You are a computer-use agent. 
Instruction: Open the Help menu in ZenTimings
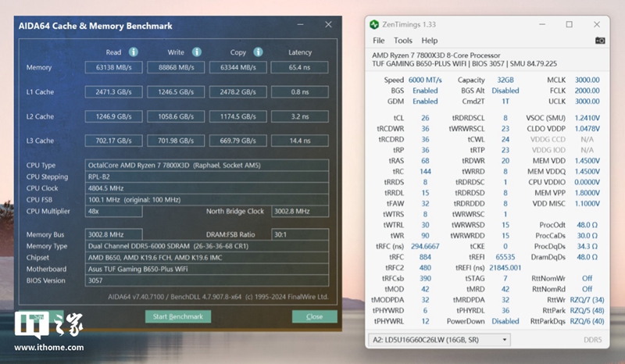430,41
